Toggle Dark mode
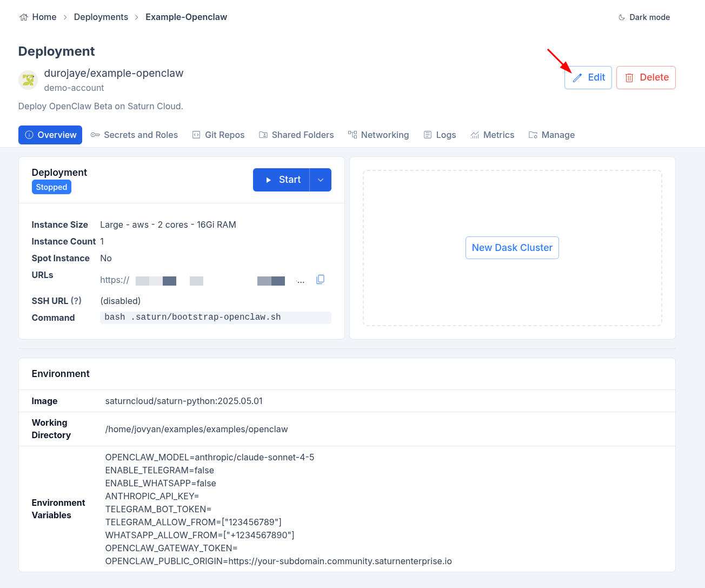This screenshot has height=588, width=705. click(x=644, y=17)
